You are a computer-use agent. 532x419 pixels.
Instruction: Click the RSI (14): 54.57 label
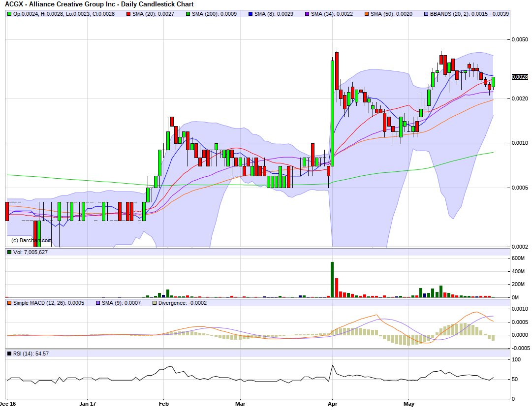[31, 354]
